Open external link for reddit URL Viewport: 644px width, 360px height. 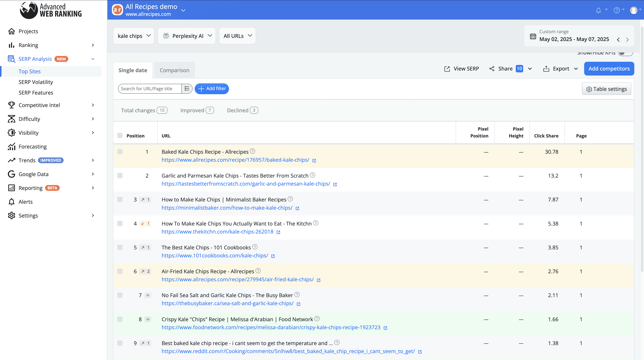coord(420,352)
